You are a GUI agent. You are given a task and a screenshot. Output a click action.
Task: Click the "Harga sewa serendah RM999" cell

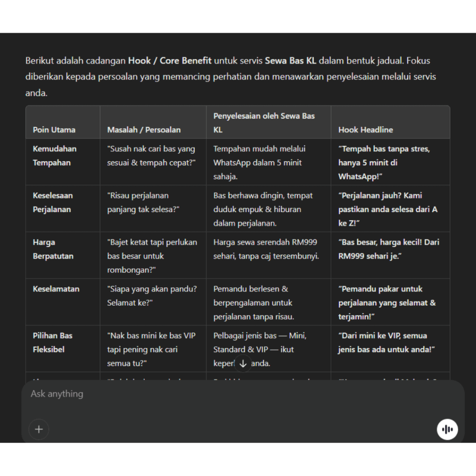click(266, 249)
